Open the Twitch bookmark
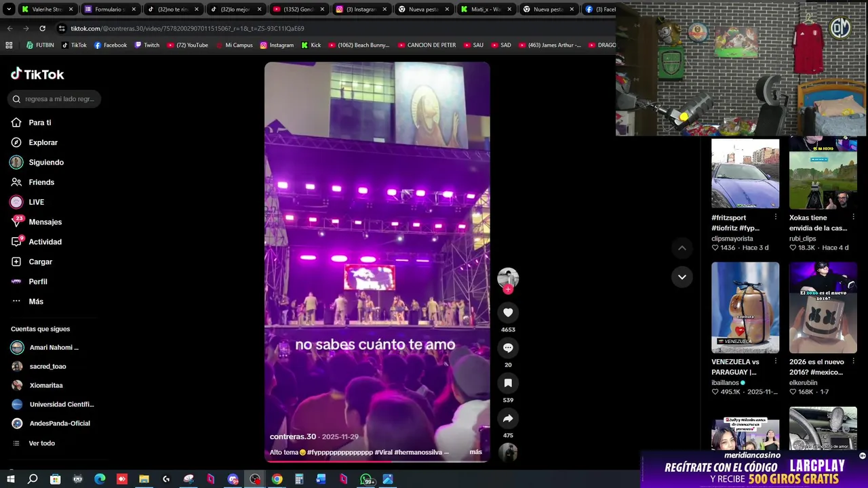The image size is (868, 488). pos(146,45)
